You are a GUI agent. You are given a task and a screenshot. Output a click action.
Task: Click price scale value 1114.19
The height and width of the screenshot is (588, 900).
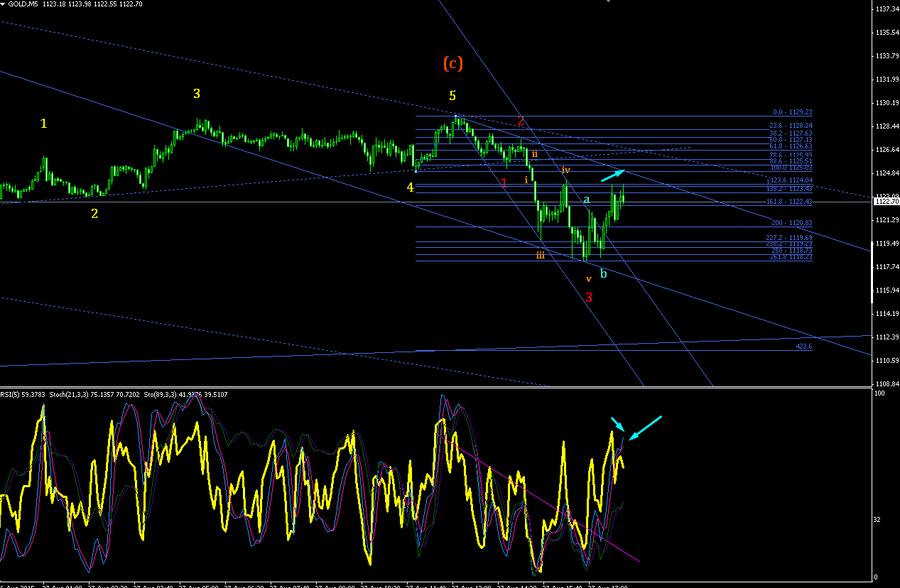888,314
